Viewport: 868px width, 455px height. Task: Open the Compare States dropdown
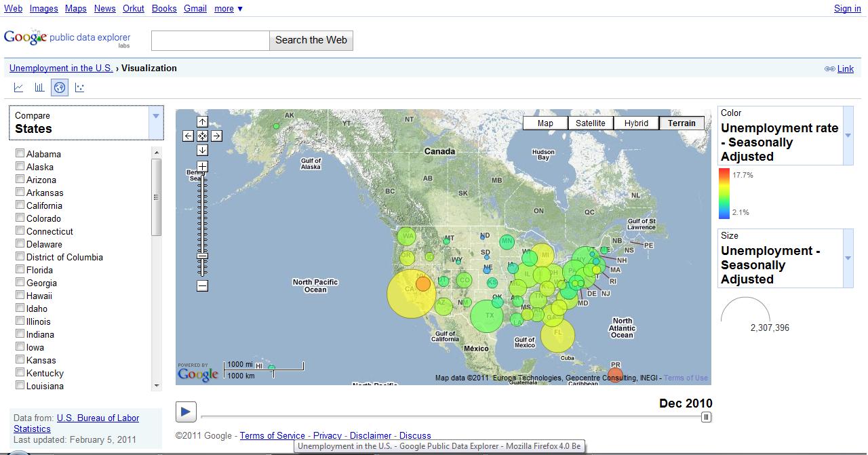(x=86, y=123)
